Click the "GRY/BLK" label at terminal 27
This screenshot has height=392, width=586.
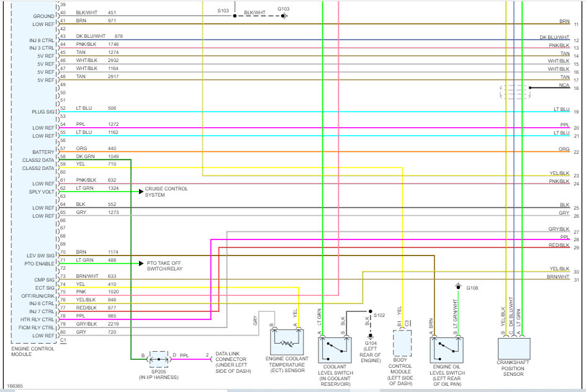coord(559,229)
